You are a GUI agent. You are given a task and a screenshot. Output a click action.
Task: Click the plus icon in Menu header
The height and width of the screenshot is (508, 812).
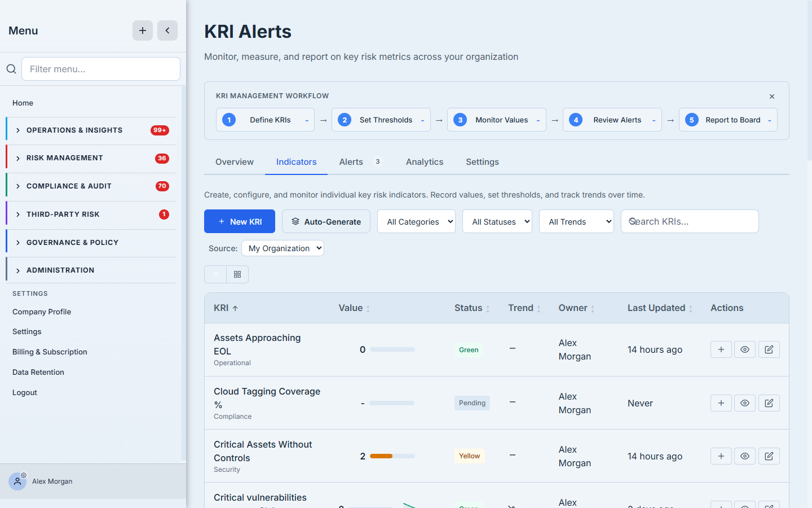click(x=143, y=30)
